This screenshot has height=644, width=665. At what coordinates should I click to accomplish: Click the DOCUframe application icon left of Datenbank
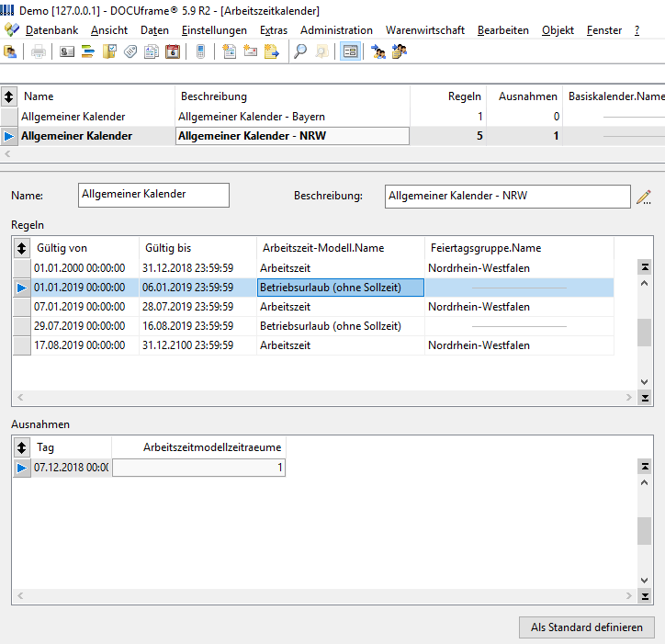click(12, 29)
